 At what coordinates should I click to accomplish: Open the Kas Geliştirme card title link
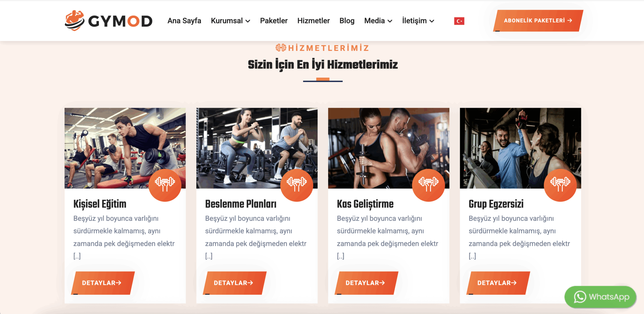(365, 204)
